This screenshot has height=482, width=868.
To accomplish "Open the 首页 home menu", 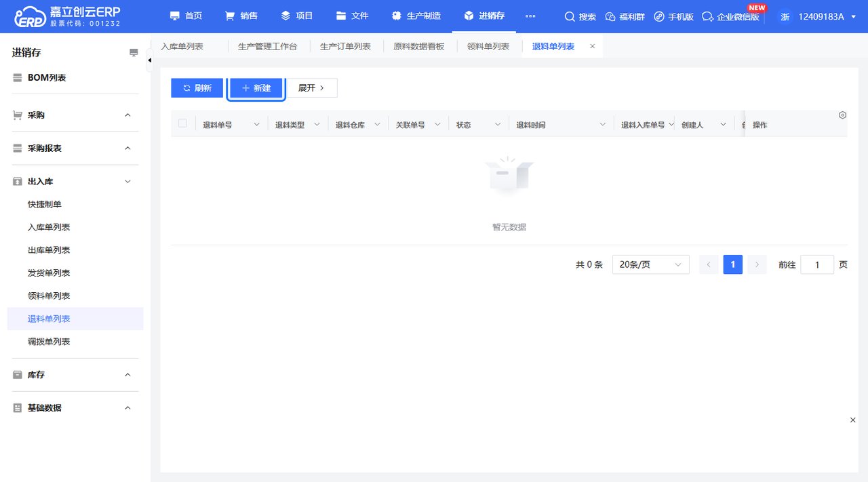I will click(185, 16).
